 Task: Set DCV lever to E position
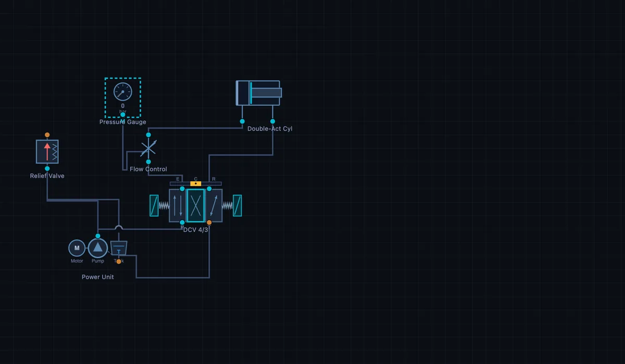click(x=178, y=179)
